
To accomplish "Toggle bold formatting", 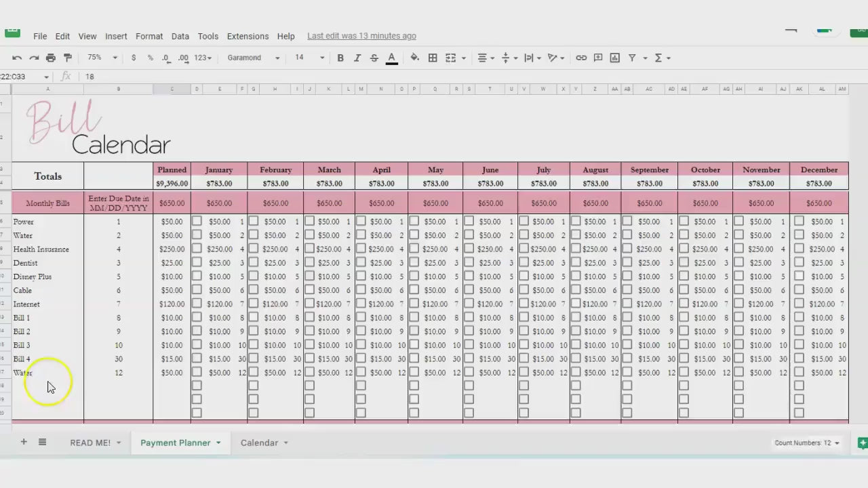I will pos(340,58).
